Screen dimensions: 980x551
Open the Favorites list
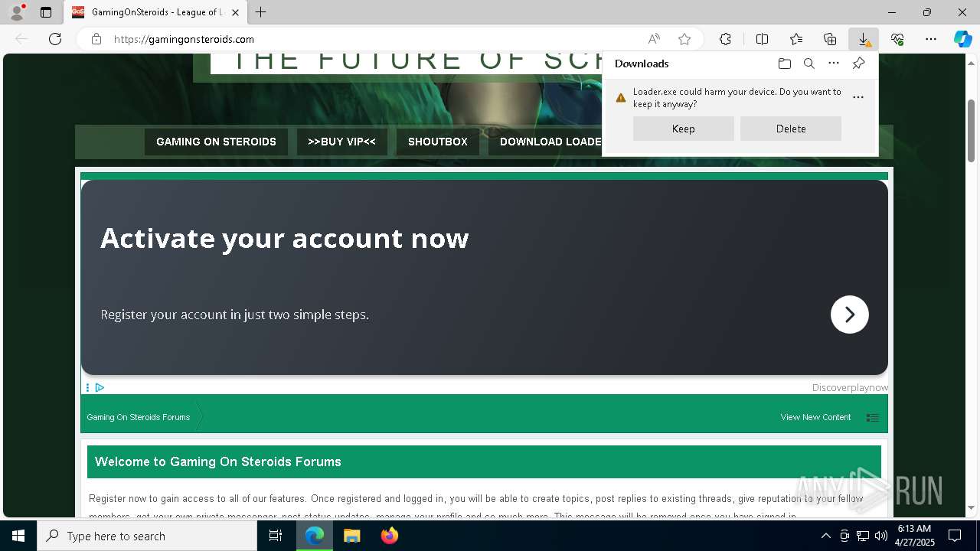[796, 39]
